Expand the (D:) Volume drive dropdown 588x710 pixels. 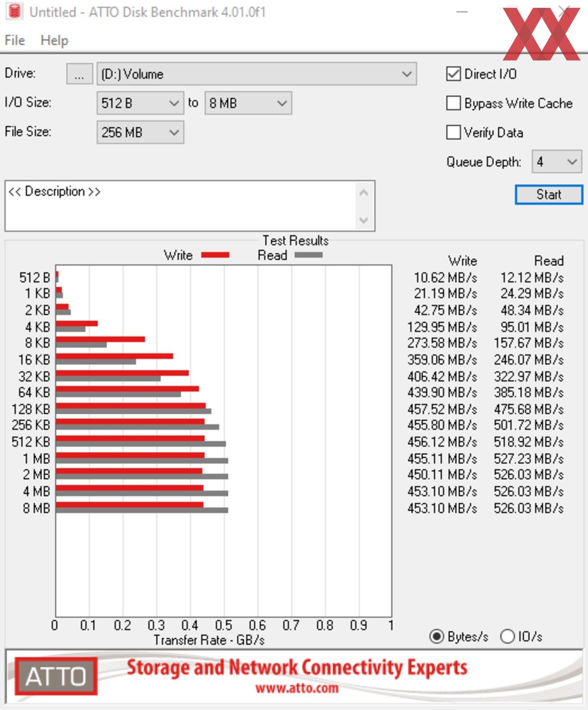coord(256,74)
